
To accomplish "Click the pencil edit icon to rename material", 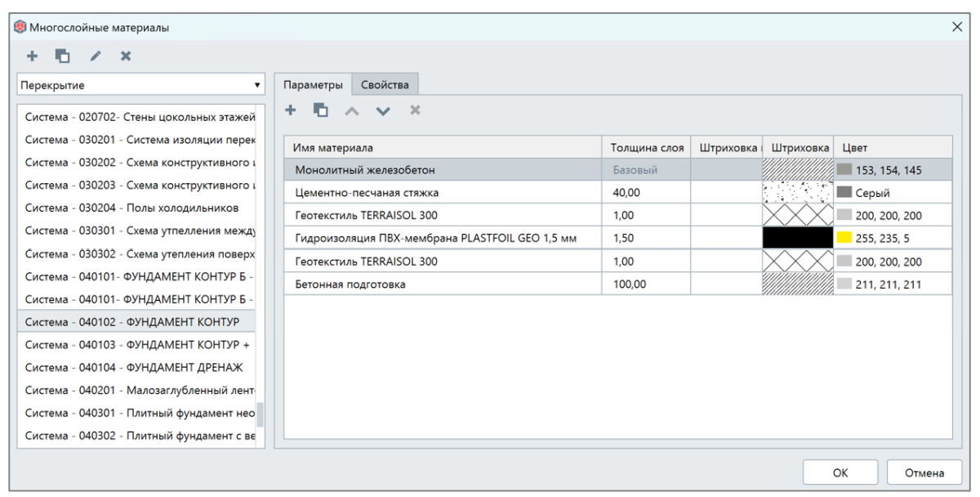I will click(94, 56).
